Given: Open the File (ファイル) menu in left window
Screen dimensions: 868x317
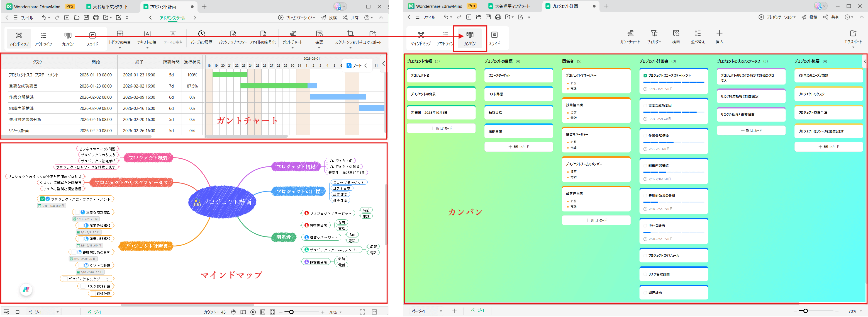Looking at the screenshot, I should click(x=27, y=18).
